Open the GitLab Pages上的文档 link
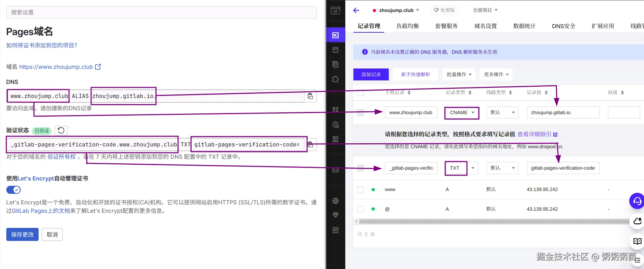The image size is (644, 269). coord(41,211)
